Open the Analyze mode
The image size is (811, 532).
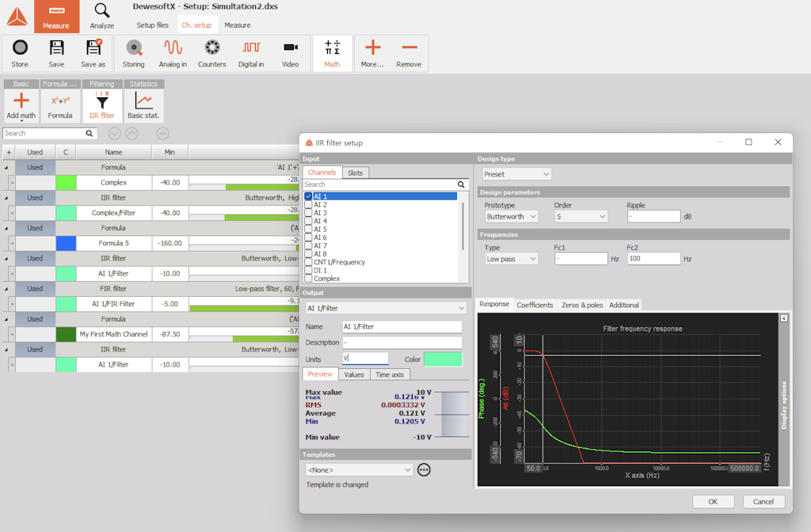[102, 17]
